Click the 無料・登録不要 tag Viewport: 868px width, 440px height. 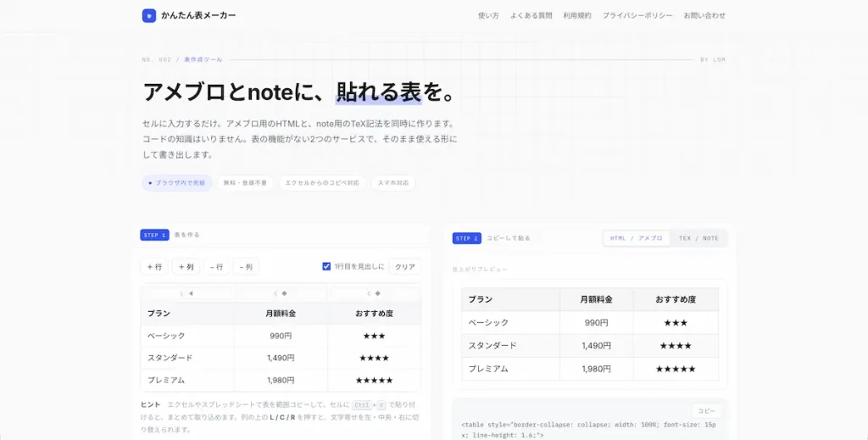click(x=245, y=182)
